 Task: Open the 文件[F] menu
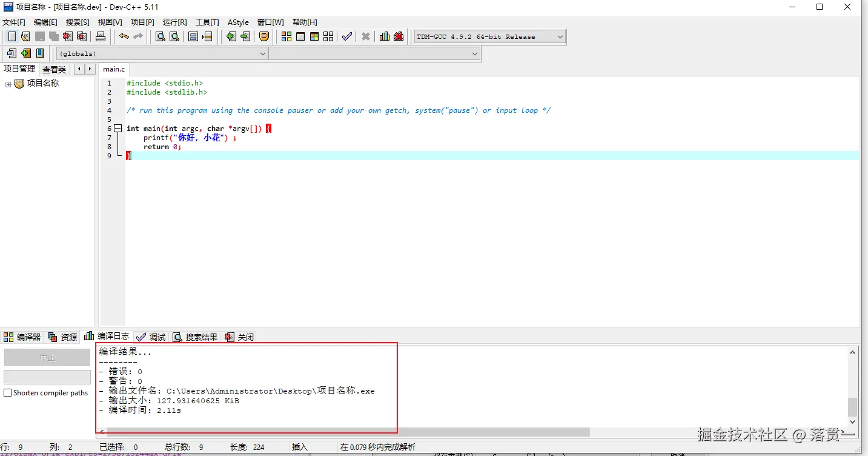pyautogui.click(x=14, y=22)
